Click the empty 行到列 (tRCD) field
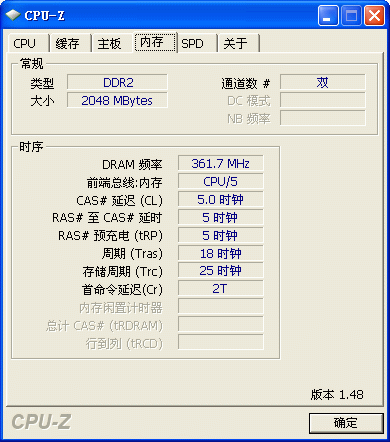 220,343
